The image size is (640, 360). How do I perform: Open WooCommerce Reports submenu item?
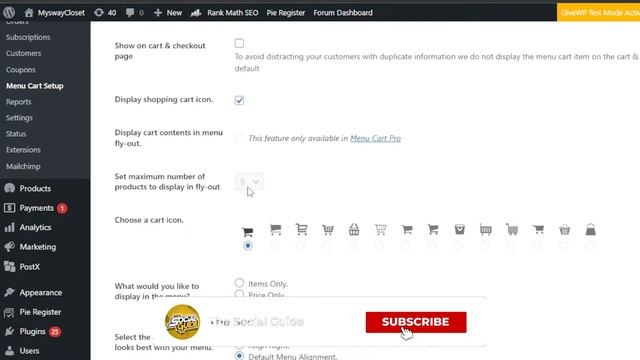[18, 102]
